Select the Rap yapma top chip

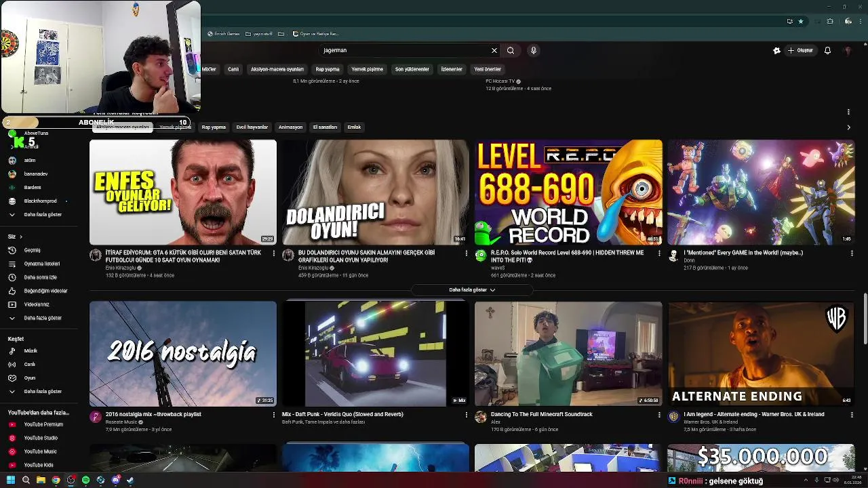point(328,69)
